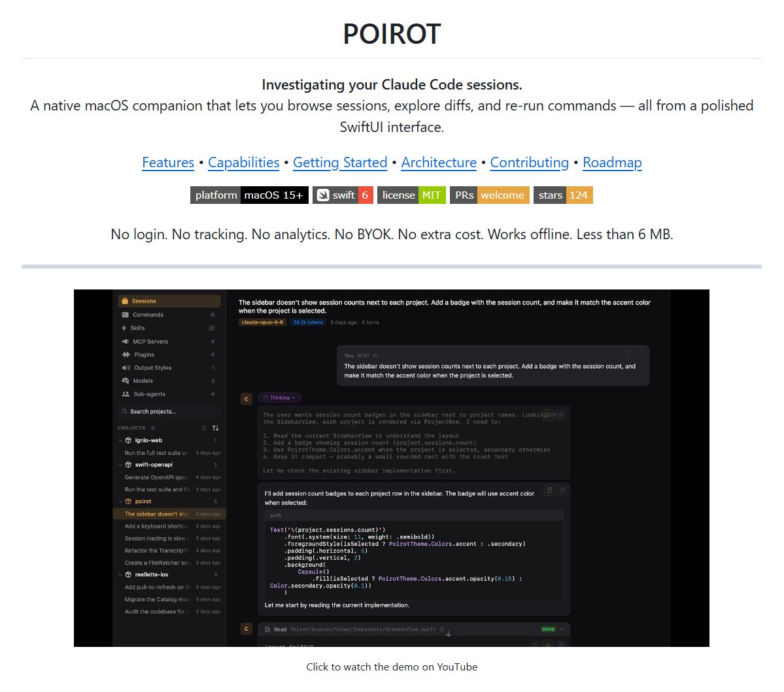This screenshot has height=692, width=784.
Task: Click the Sub-agents people icon
Action: pyautogui.click(x=126, y=394)
